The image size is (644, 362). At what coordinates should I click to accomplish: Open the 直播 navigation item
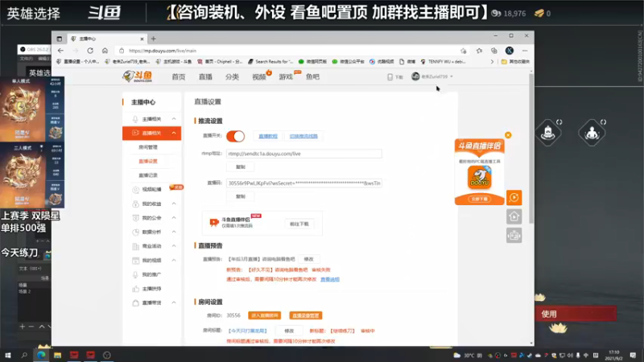205,76
